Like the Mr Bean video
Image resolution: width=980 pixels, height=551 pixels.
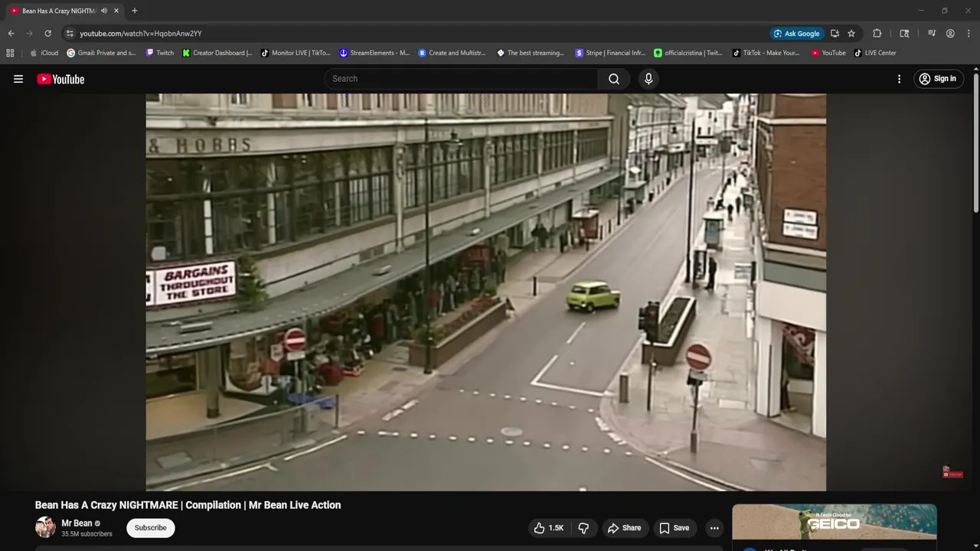(549, 528)
